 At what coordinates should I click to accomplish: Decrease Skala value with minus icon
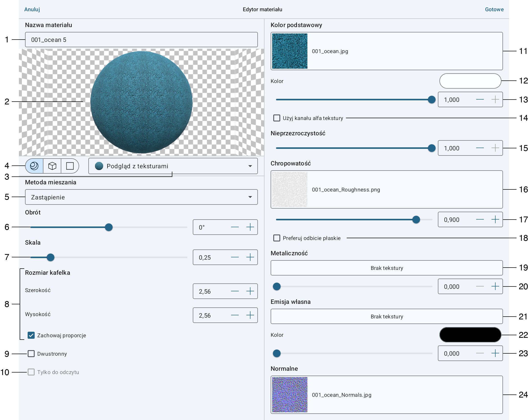point(235,257)
